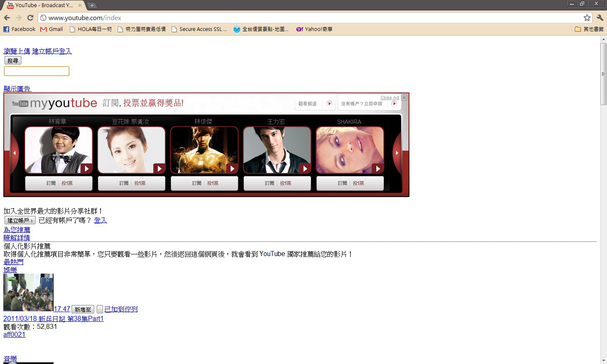The image size is (607, 364).
Task: Open the 瞭解詳情 link
Action: point(17,238)
